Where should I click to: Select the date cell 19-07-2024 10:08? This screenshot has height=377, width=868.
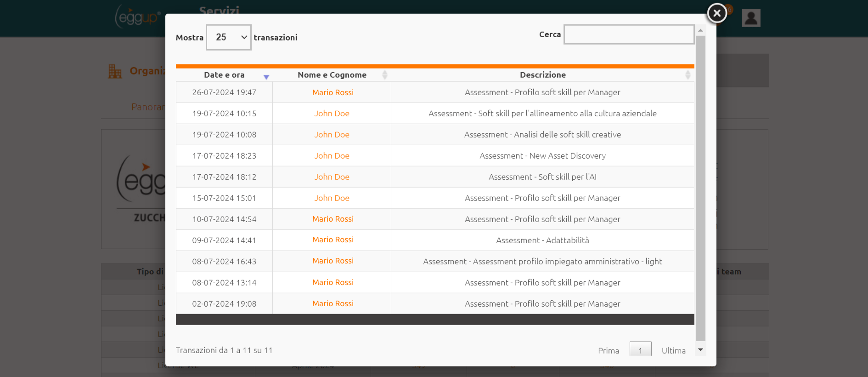click(224, 135)
